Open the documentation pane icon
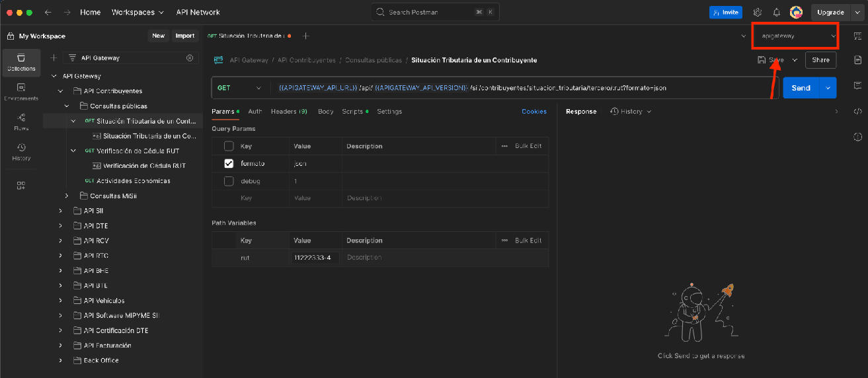868x378 pixels. [x=857, y=60]
